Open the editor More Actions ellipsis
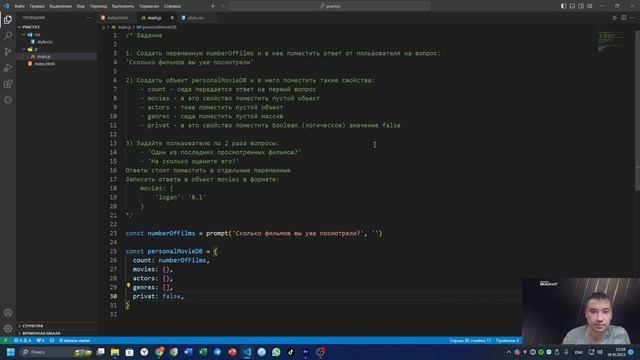 point(633,18)
